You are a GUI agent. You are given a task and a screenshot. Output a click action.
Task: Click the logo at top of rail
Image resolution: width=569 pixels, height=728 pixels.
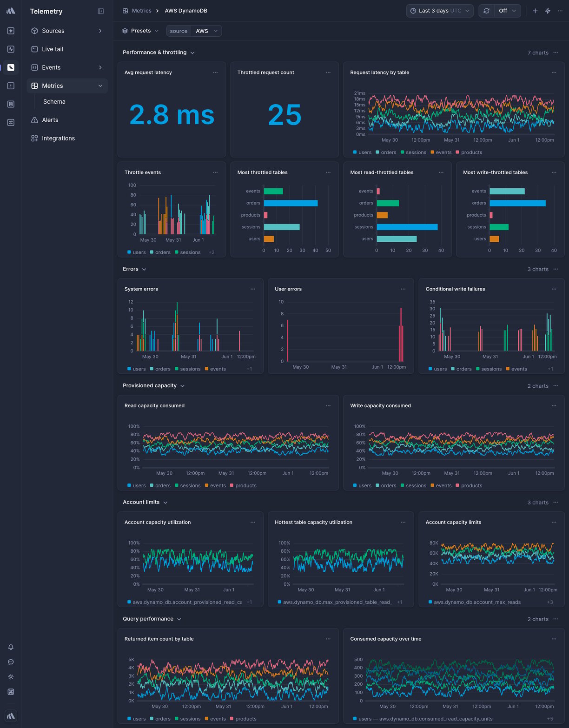click(x=11, y=11)
